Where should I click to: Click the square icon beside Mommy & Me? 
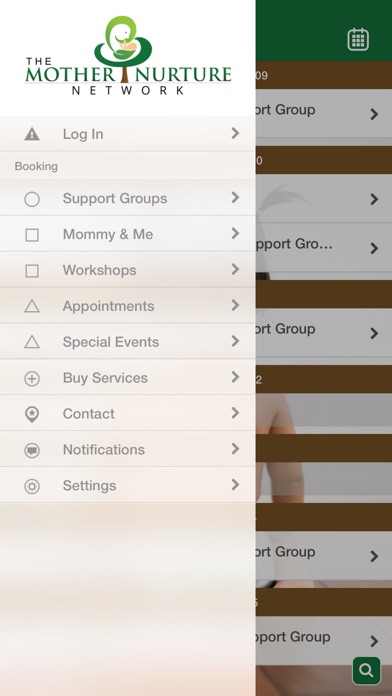pos(32,235)
